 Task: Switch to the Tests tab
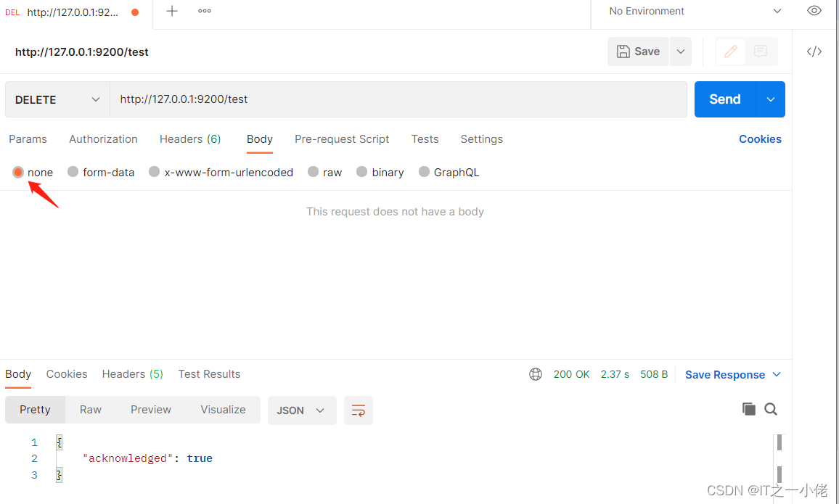pos(425,139)
